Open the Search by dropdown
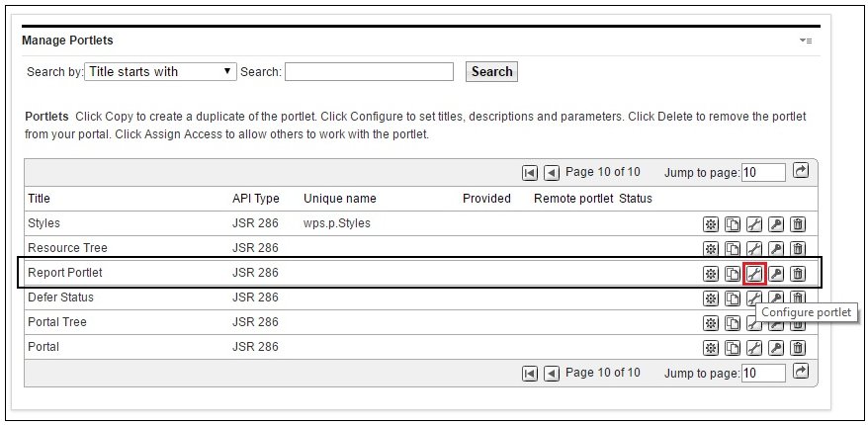 pyautogui.click(x=160, y=71)
